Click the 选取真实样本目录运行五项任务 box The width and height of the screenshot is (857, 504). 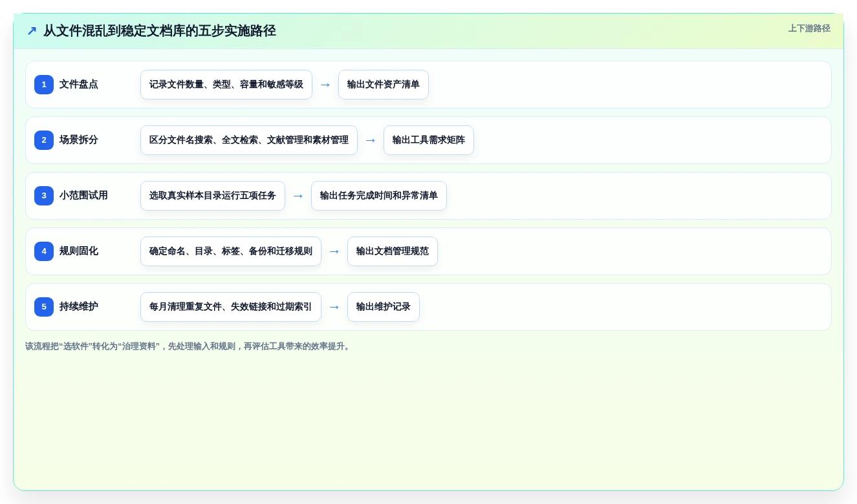coord(213,196)
